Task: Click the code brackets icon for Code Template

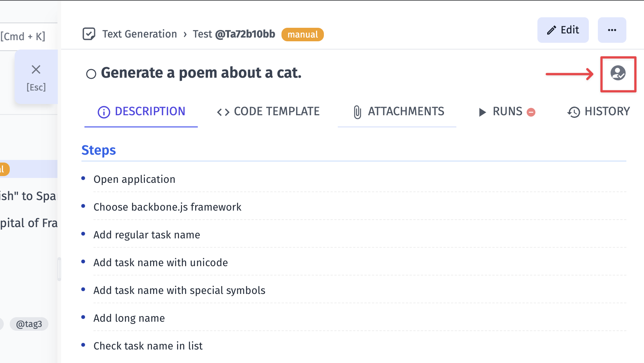Action: [223, 112]
